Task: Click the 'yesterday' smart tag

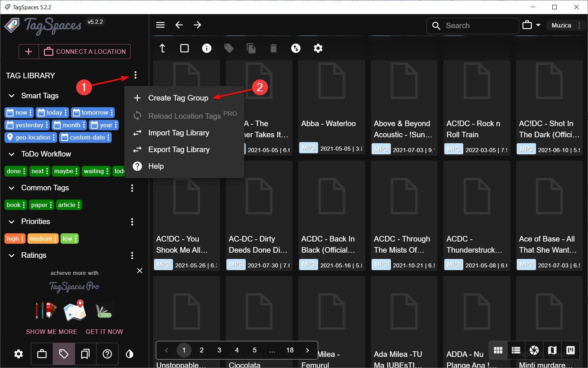Action: [x=27, y=125]
